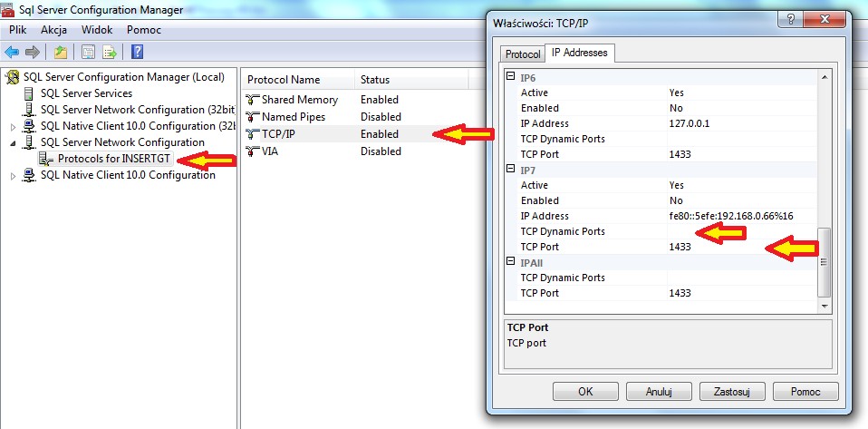Click the IPAll TCP Port value 1433
Image resolution: width=868 pixels, height=429 pixels.
click(x=742, y=293)
